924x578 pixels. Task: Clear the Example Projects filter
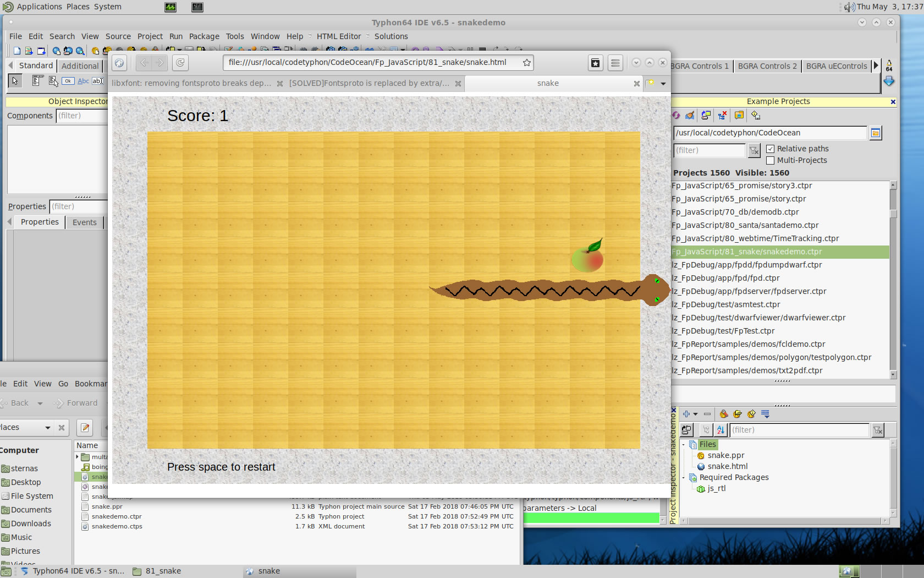point(754,150)
